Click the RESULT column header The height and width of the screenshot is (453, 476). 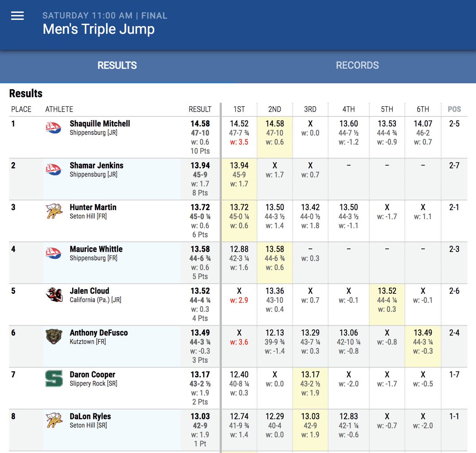(200, 109)
